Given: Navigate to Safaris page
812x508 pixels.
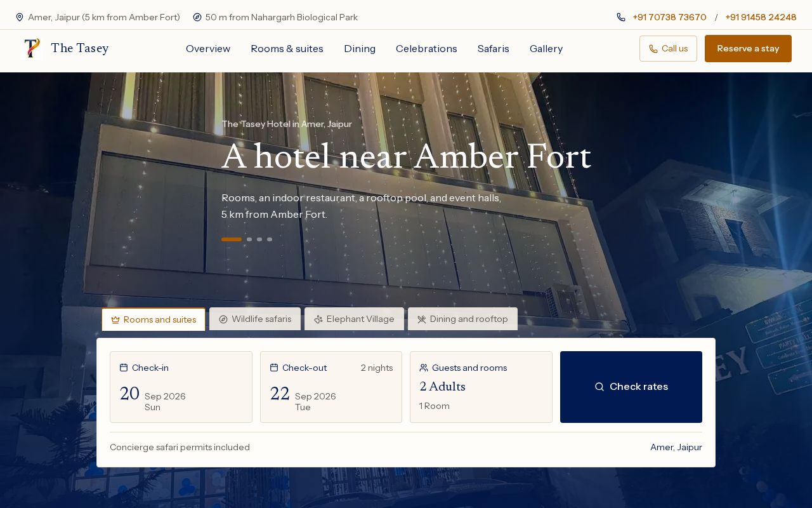Looking at the screenshot, I should pos(494,49).
